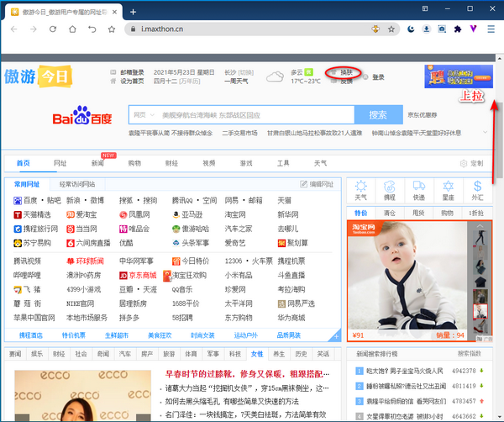Click [切换] to change city 长沙

247,72
